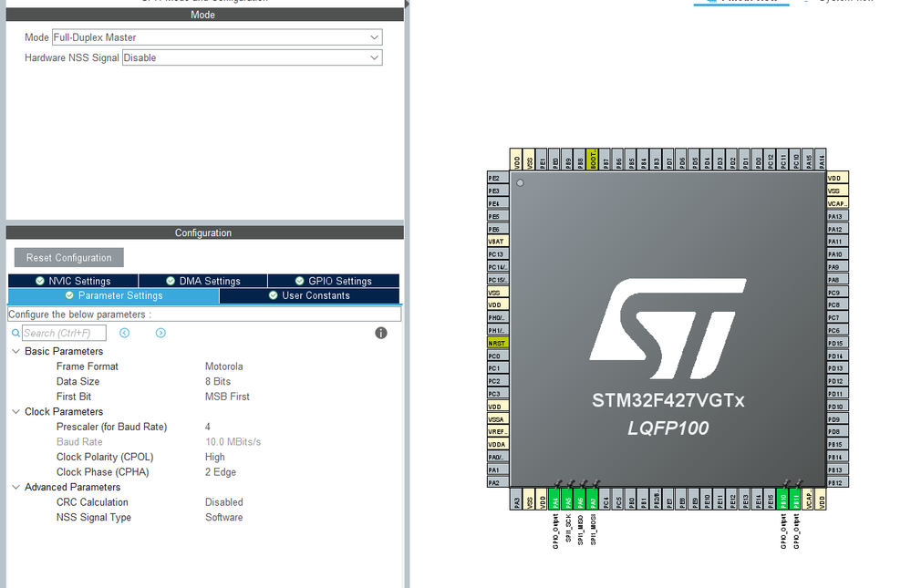911x588 pixels.
Task: Change First Bit value MSB First
Action: (227, 397)
